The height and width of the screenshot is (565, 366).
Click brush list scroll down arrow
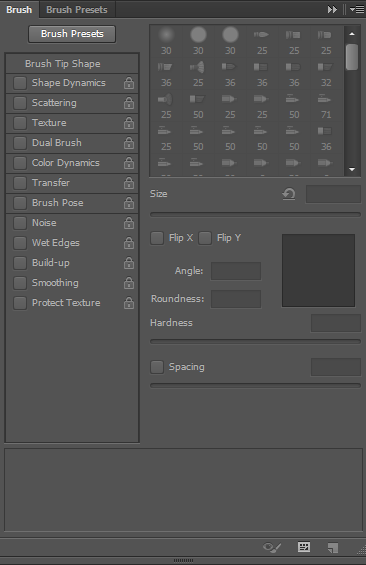352,169
